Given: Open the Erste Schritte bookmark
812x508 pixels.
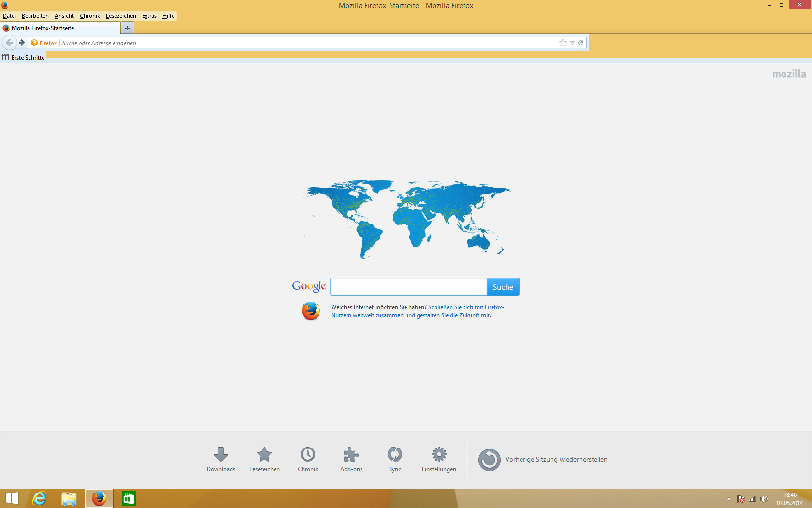Looking at the screenshot, I should [23, 58].
